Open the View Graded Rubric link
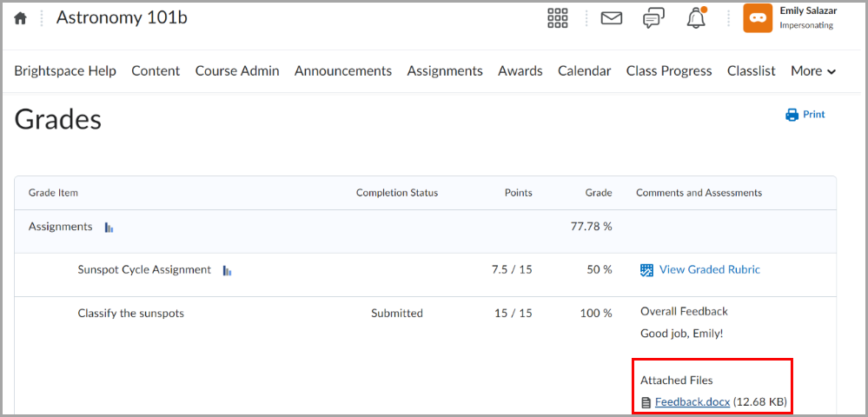Viewport: 868px width, 417px height. (x=709, y=270)
